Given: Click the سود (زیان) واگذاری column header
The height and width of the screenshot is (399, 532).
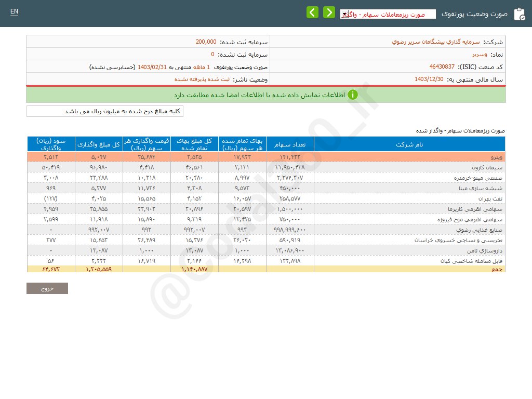Looking at the screenshot, I should [x=51, y=144].
